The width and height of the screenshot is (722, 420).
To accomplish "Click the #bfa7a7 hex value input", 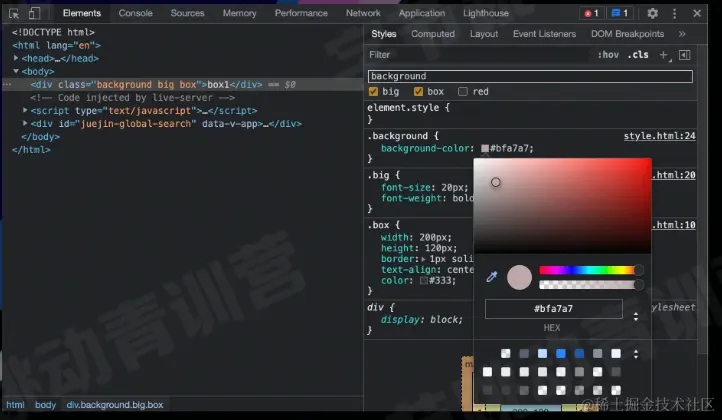I will point(553,309).
